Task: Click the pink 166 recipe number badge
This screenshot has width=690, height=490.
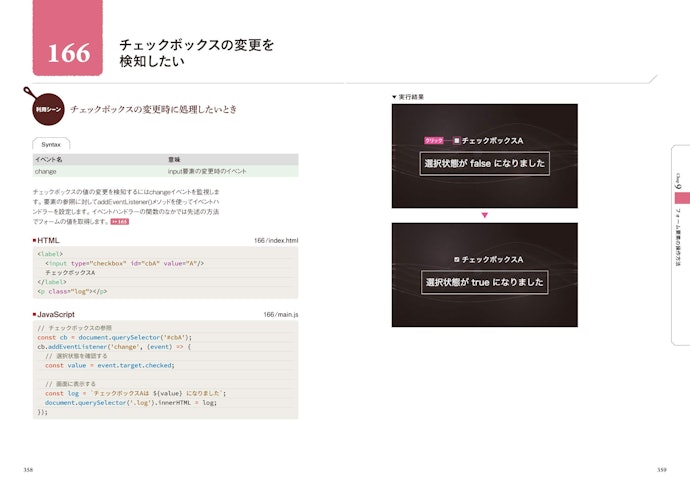Action: [68, 38]
